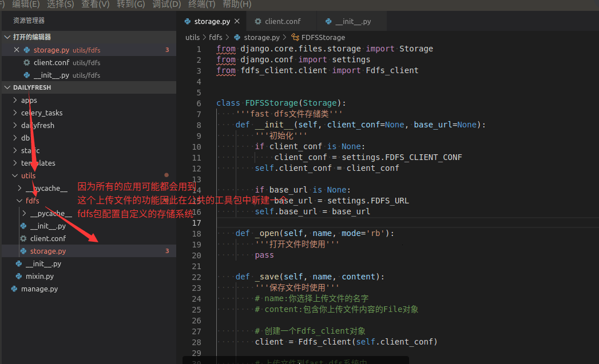
Task: Select the storage.py editor tab
Action: (x=212, y=21)
